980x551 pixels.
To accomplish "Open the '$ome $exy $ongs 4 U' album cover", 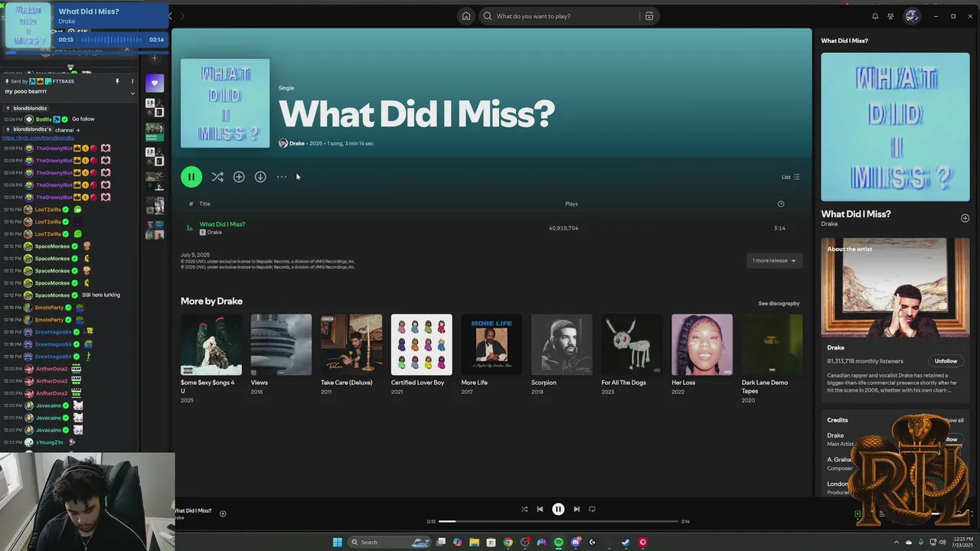I will pyautogui.click(x=211, y=344).
